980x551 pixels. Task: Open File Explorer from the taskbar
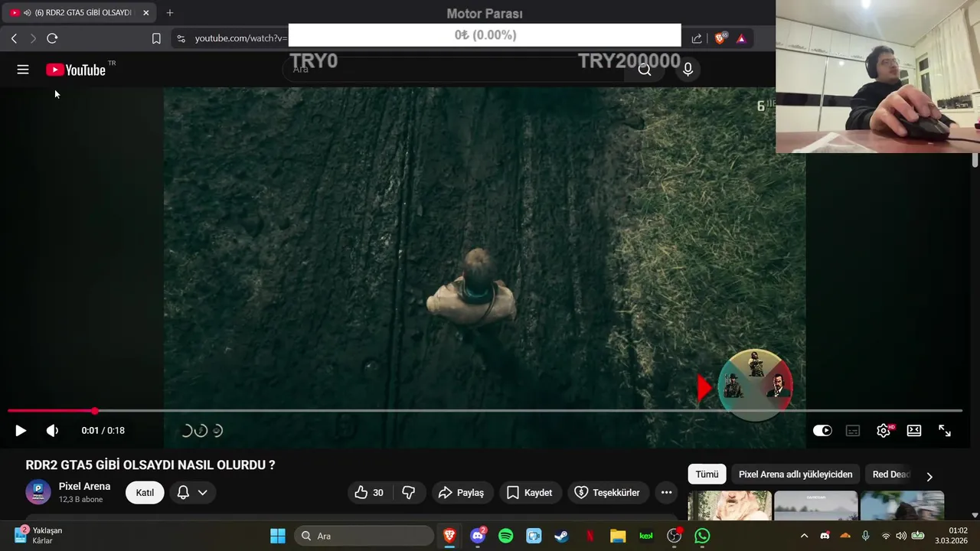pos(618,536)
